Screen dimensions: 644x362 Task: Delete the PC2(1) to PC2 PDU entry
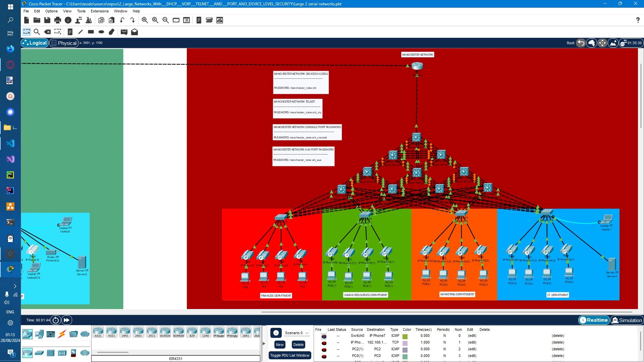click(558, 349)
